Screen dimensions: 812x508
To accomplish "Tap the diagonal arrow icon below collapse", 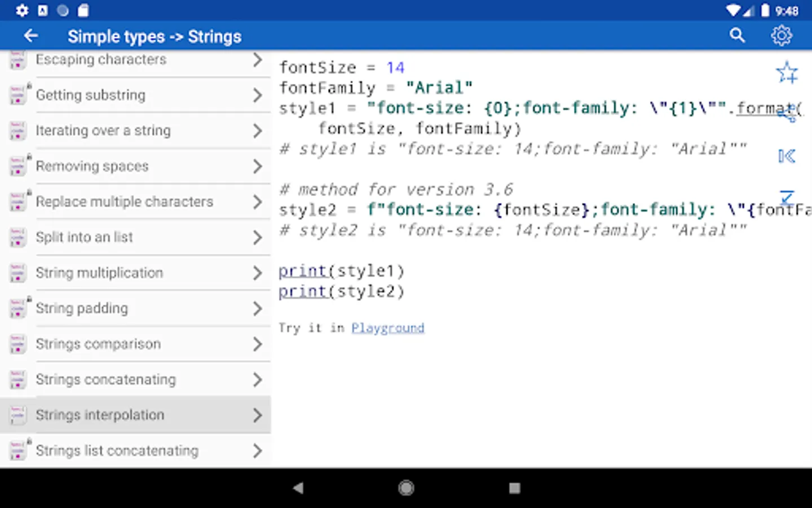I will click(787, 197).
